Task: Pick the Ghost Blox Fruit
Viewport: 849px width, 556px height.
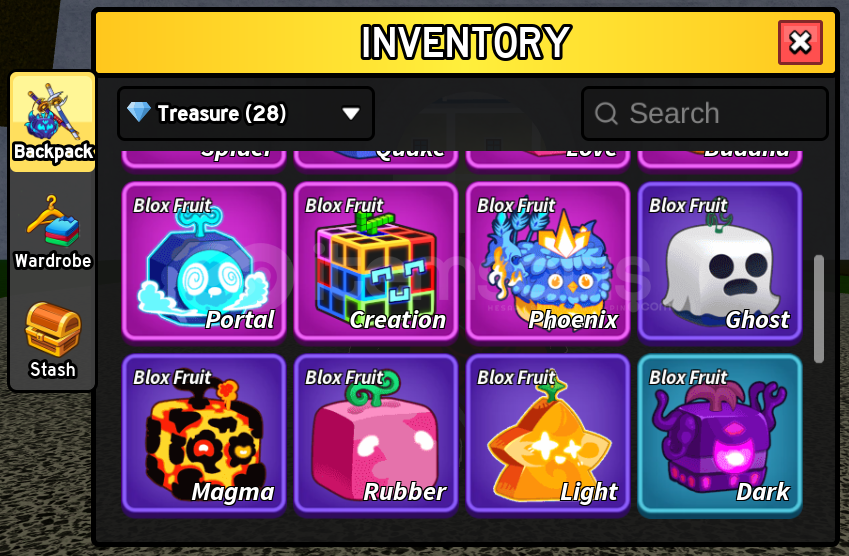Action: click(720, 262)
